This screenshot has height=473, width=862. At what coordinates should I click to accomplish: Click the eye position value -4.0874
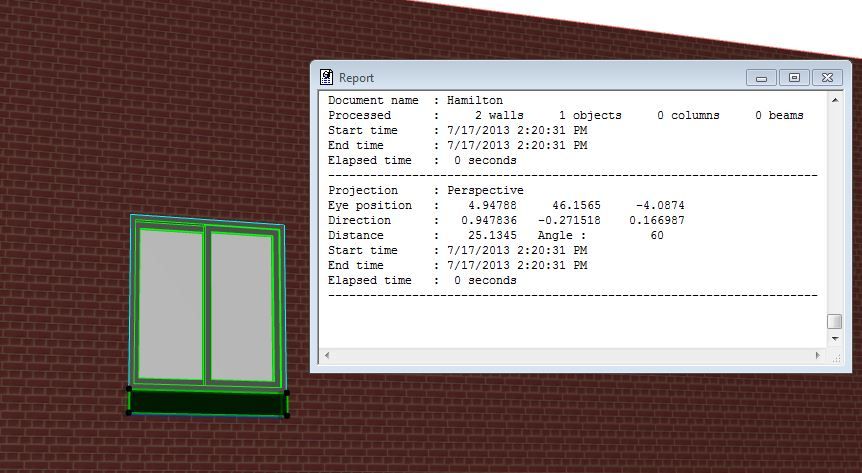point(660,205)
